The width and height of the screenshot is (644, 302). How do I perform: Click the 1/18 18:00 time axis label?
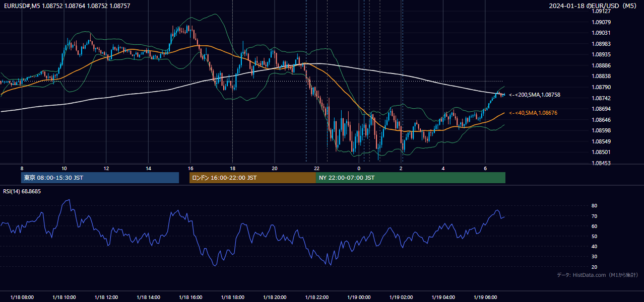(x=232, y=297)
